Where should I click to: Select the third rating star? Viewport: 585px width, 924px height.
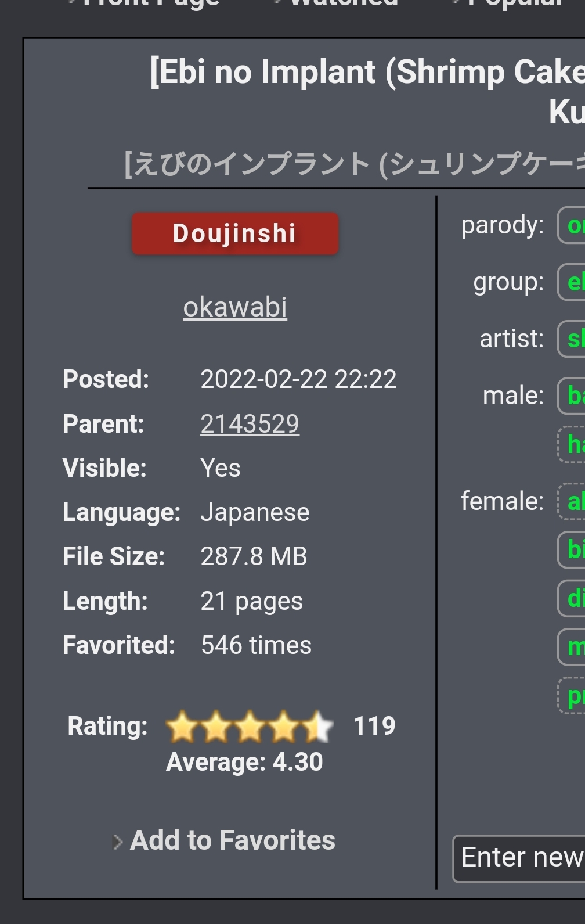[250, 727]
